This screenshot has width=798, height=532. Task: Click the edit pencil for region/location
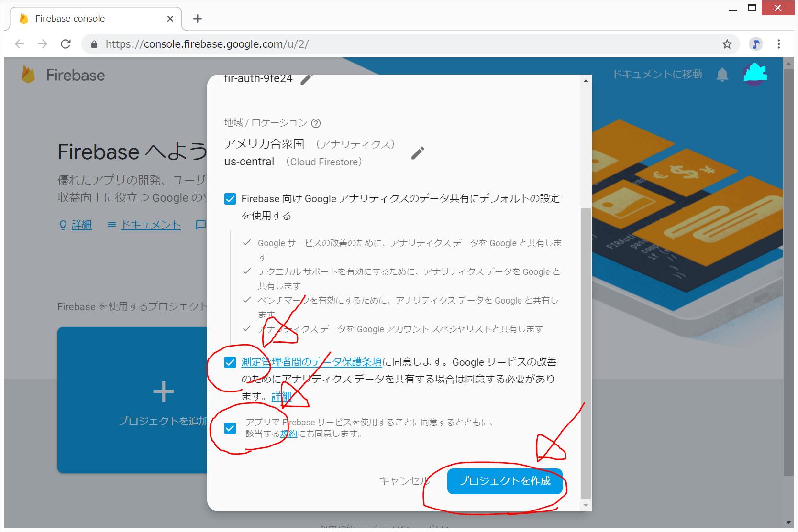click(418, 153)
